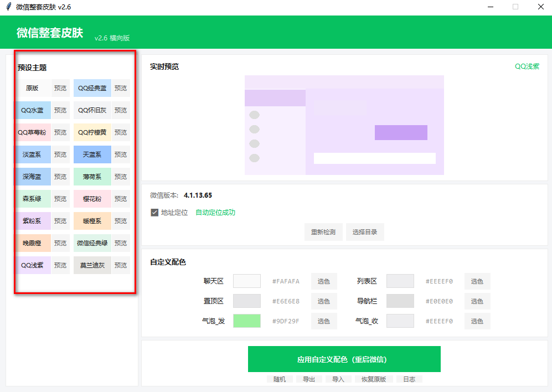Open 选色 picker for 气泡_收

(x=477, y=321)
